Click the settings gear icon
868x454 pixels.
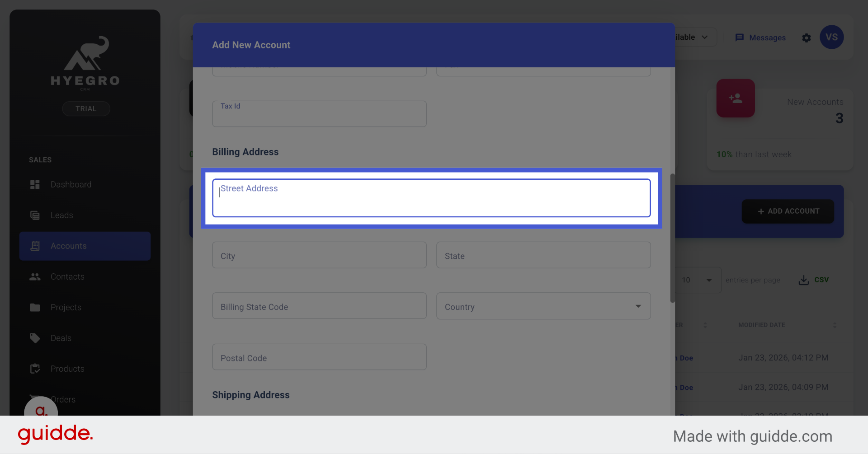point(807,38)
